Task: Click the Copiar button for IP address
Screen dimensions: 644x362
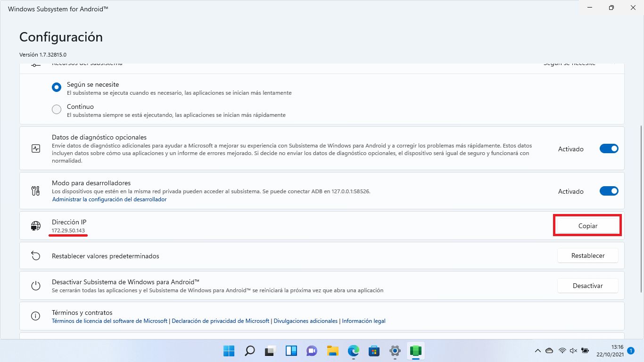Action: pyautogui.click(x=587, y=226)
